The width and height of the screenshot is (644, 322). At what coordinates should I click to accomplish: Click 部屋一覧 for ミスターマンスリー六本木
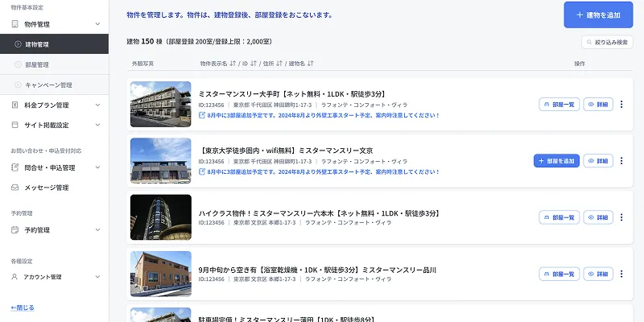(x=559, y=217)
